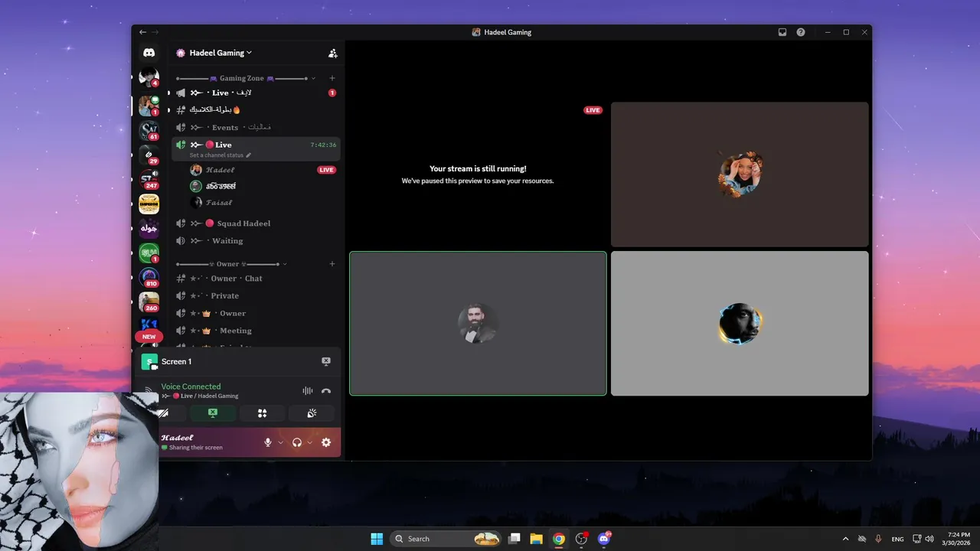
Task: Open user settings gear icon
Action: tap(326, 442)
